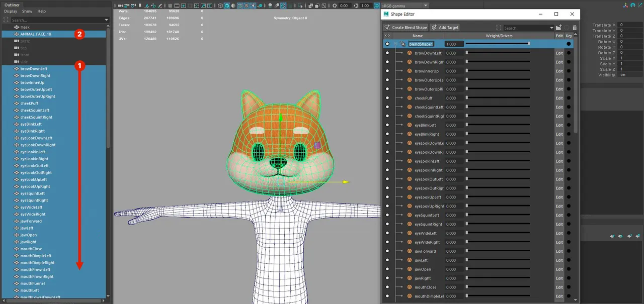Screen dimensions: 644x304
Task: Click the highlighted smooth shading cube icon in viewport toolbar
Action: click(227, 5)
